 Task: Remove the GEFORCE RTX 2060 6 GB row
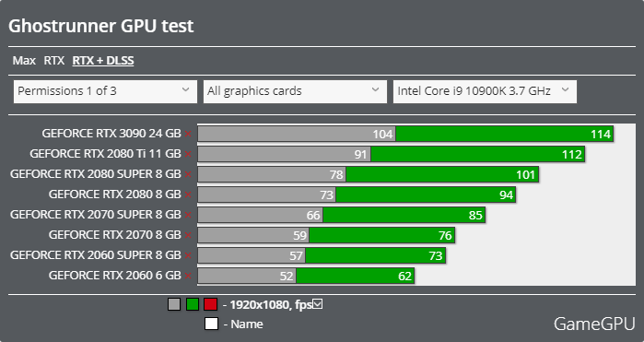point(188,276)
